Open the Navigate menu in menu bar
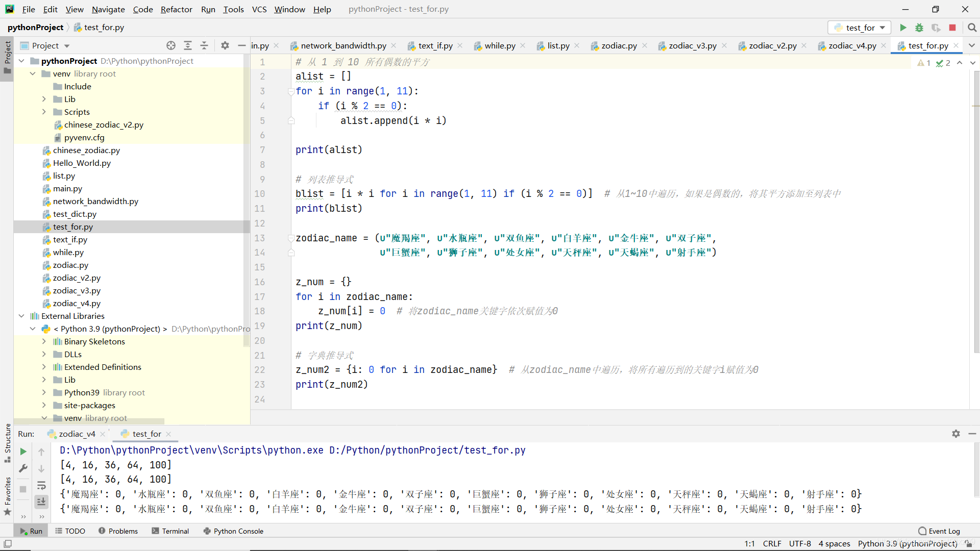The image size is (980, 551). 107,9
